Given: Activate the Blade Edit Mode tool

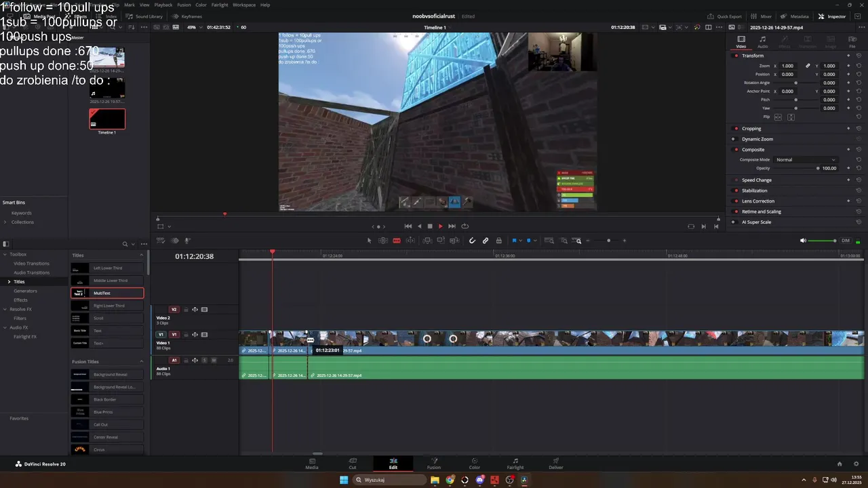Looking at the screenshot, I should [x=397, y=241].
